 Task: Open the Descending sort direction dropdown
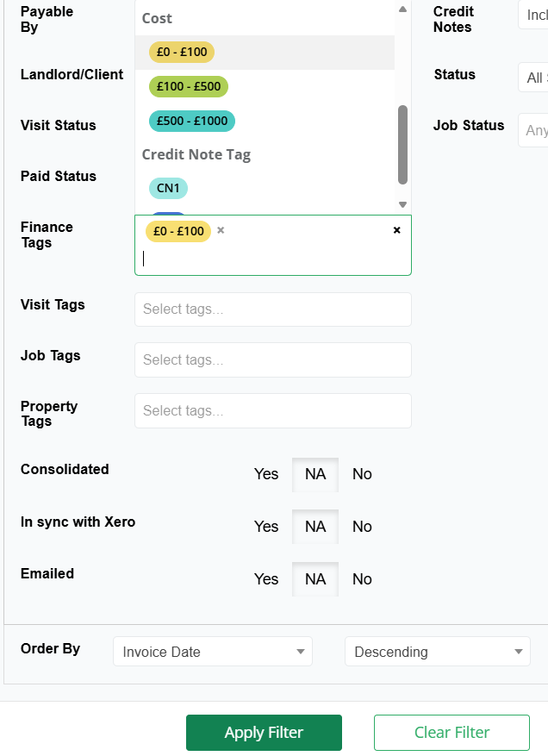click(x=438, y=653)
